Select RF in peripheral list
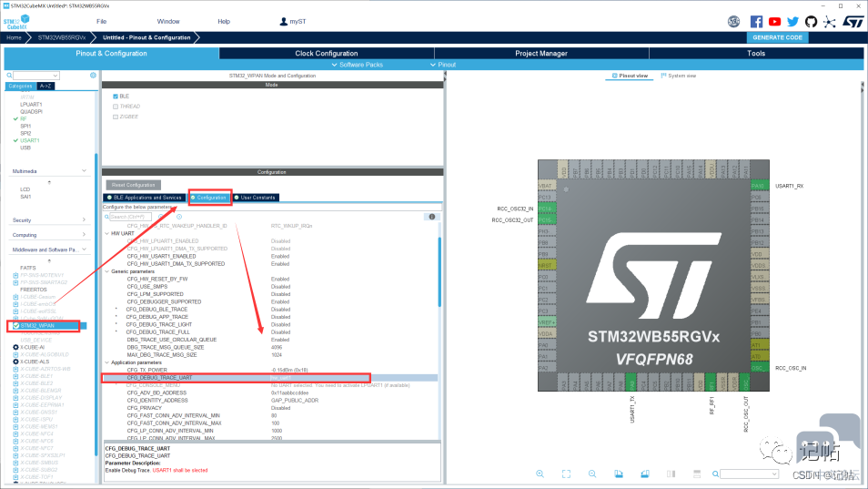The image size is (868, 489). [x=24, y=119]
